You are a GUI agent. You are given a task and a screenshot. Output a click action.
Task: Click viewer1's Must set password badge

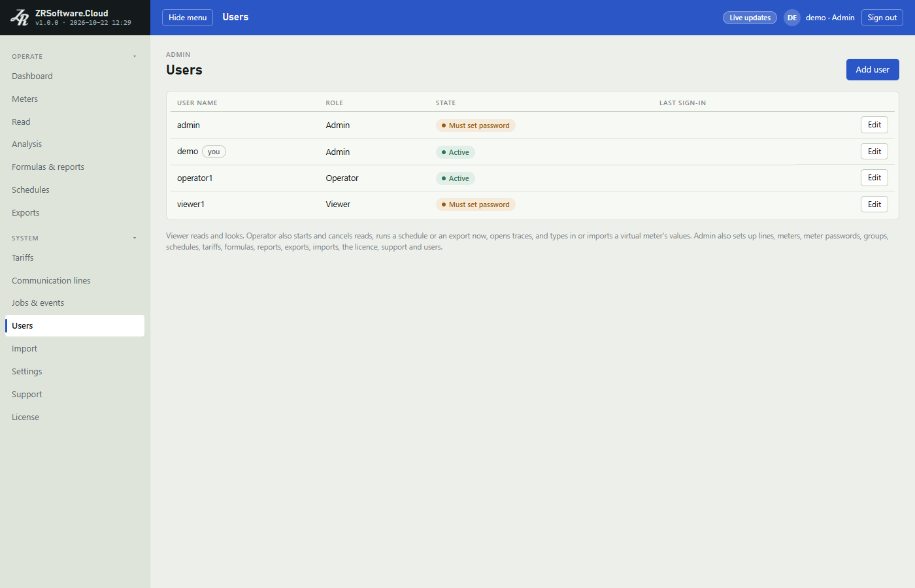(x=476, y=204)
